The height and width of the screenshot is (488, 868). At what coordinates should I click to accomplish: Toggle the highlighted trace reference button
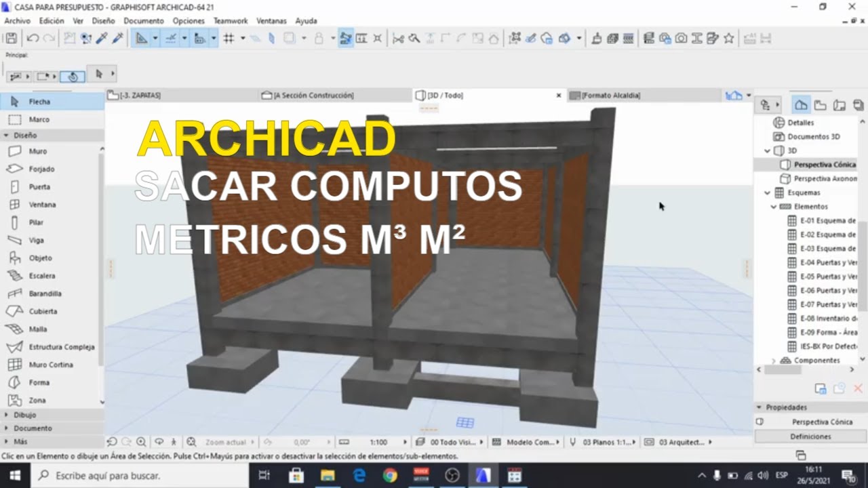coord(346,39)
